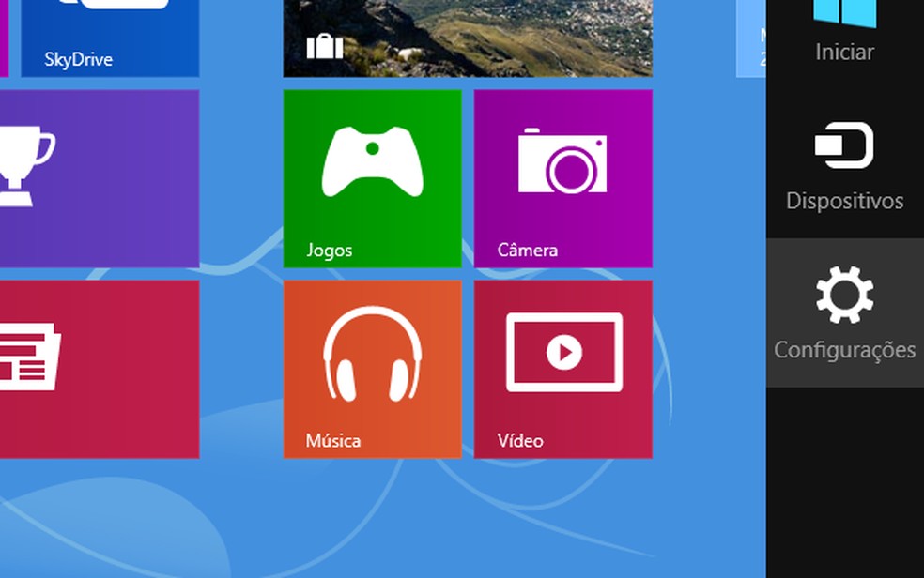Open the Música tile
Viewport: 924px width, 578px height.
pos(373,369)
